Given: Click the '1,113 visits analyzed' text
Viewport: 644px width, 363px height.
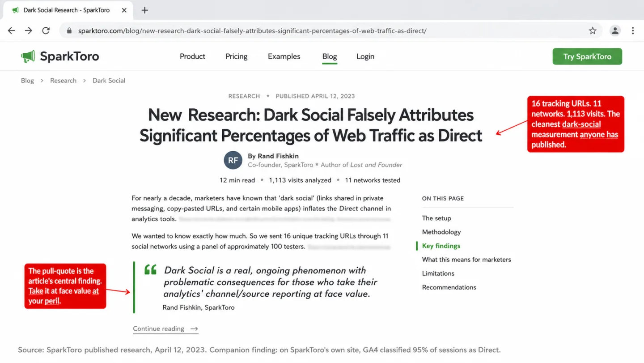Looking at the screenshot, I should tap(300, 180).
